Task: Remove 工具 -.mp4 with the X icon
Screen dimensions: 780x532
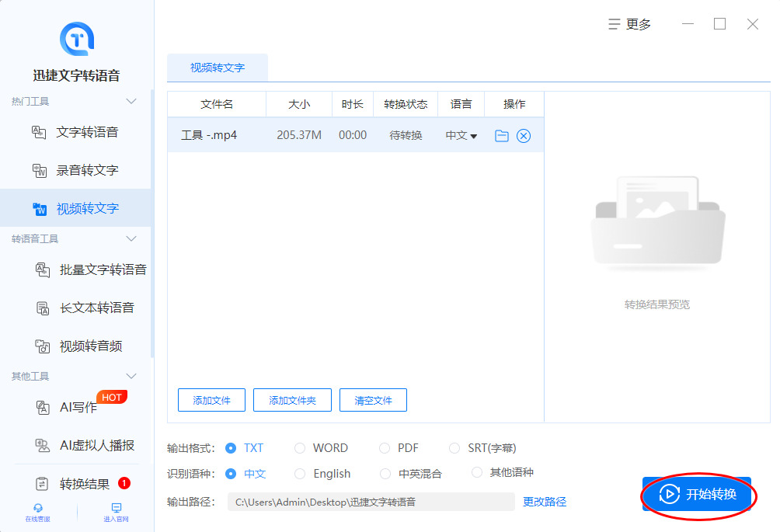Action: pyautogui.click(x=524, y=136)
